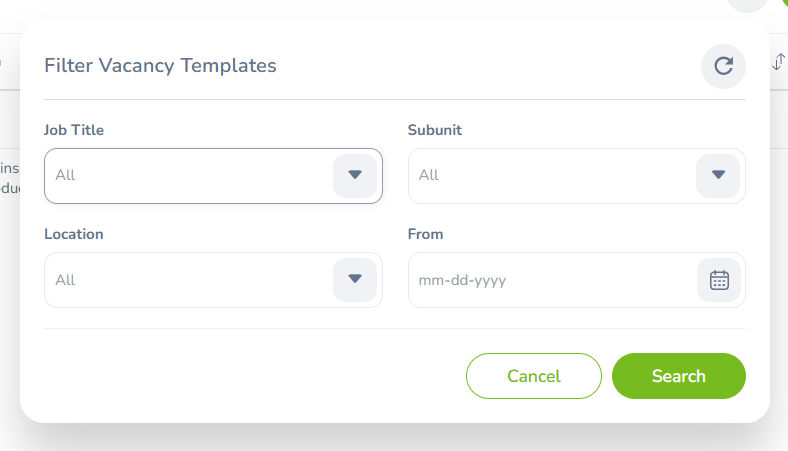Open the calendar date picker icon
This screenshot has height=451, width=788.
(x=719, y=280)
